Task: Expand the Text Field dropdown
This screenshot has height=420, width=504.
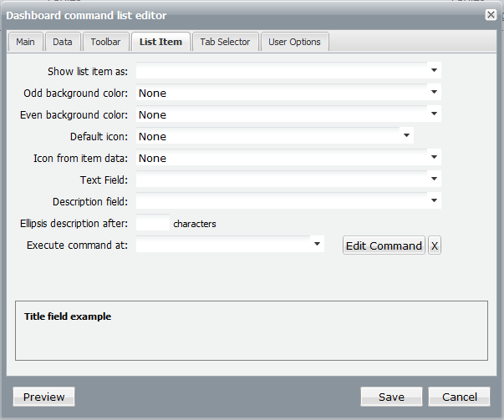Action: click(x=434, y=179)
